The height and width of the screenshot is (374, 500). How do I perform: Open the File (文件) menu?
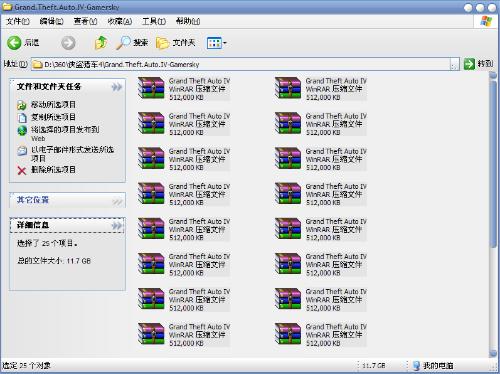click(x=18, y=22)
